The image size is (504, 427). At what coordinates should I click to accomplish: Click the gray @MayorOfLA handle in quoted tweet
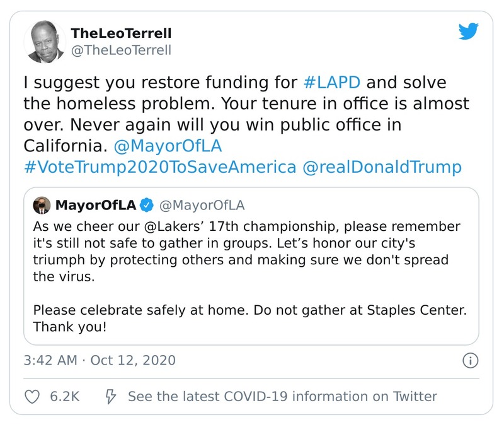tap(200, 205)
